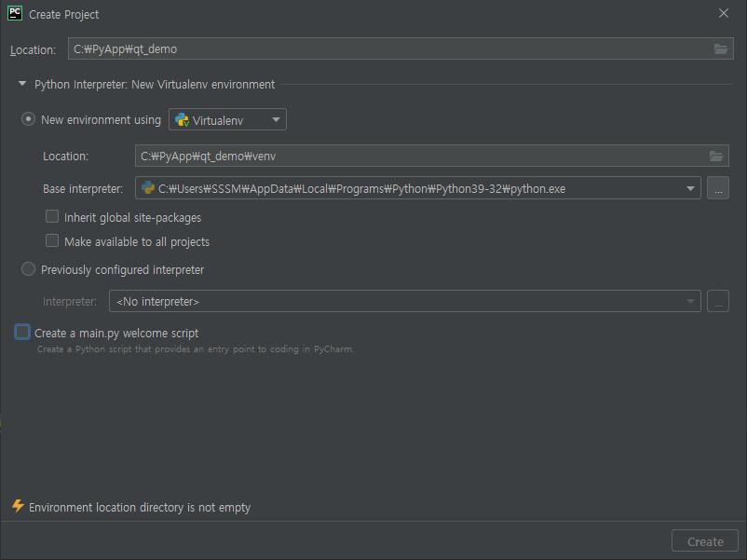Click the lightning warning icon
Screen dimensions: 747x560
pyautogui.click(x=18, y=506)
